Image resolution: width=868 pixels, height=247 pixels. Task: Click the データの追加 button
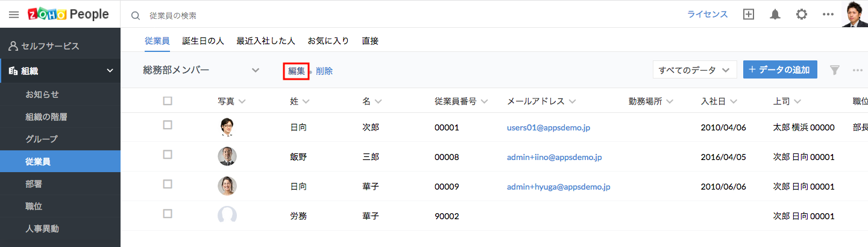tap(780, 69)
